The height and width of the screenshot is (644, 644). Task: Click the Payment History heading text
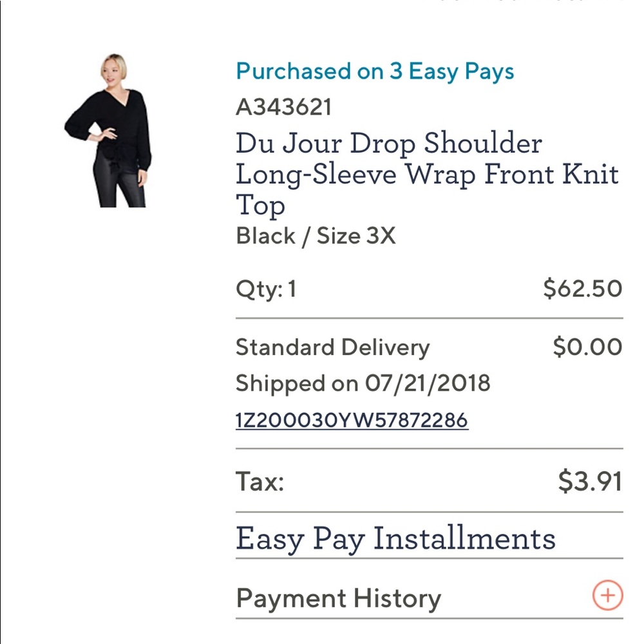click(338, 598)
